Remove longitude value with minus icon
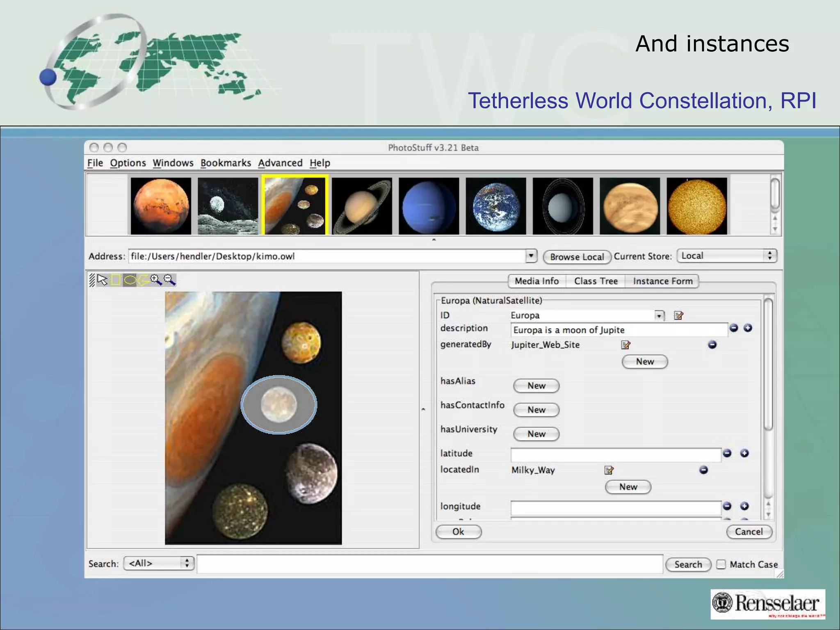The width and height of the screenshot is (840, 630). pos(727,506)
